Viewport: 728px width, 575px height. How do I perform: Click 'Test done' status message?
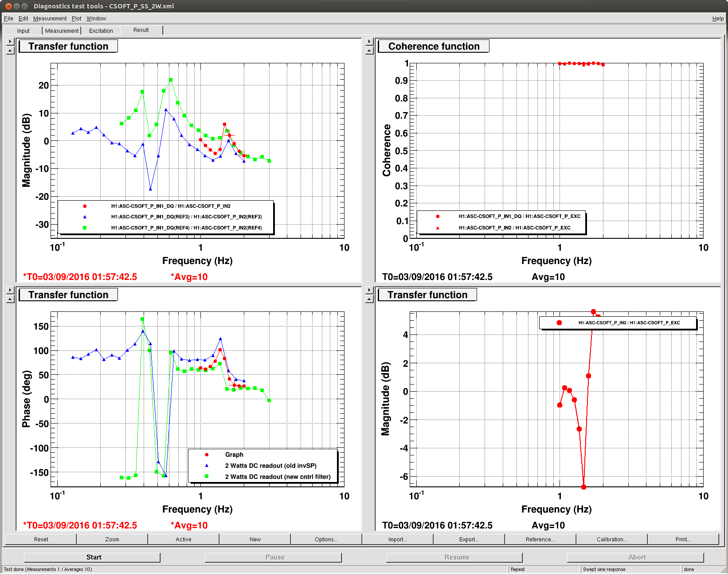(x=48, y=569)
